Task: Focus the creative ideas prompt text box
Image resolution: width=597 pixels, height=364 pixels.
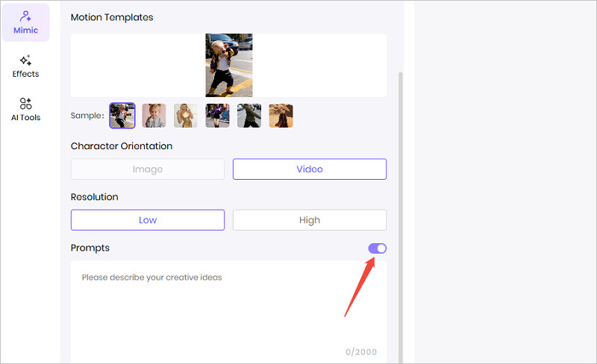Action: pyautogui.click(x=228, y=306)
